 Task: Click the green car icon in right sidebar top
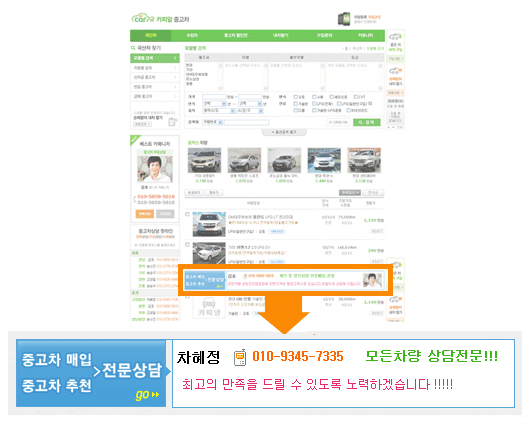pos(395,36)
